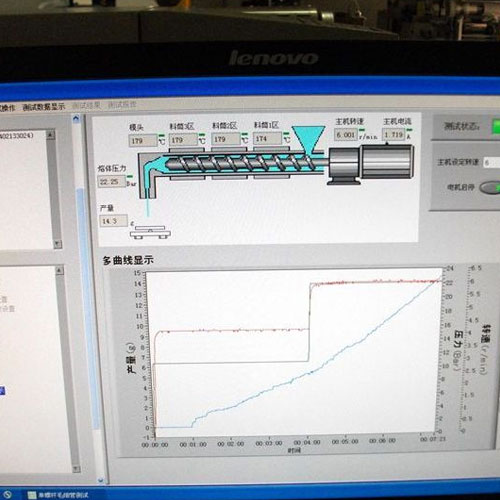Click the 料筒2区 temperature field
500x500 pixels.
click(226, 139)
